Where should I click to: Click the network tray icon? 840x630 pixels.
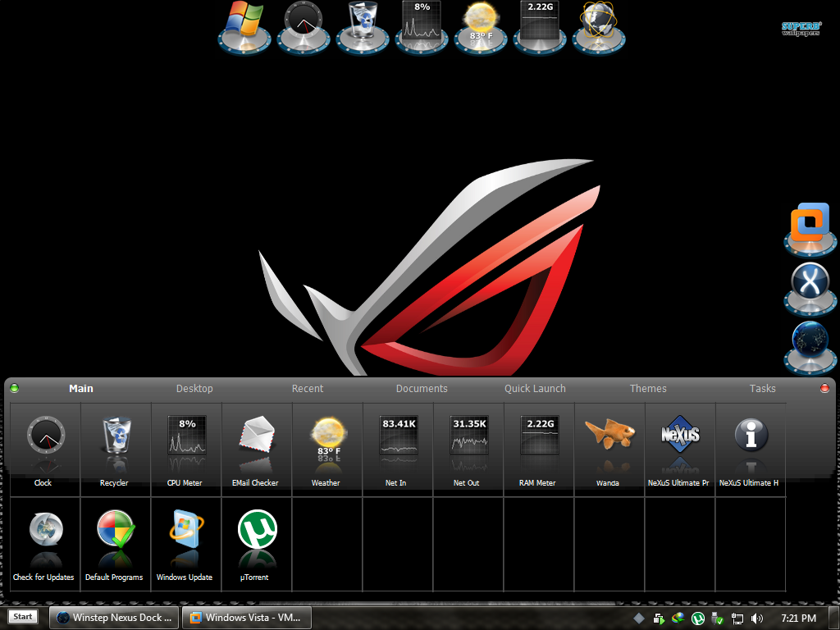737,619
